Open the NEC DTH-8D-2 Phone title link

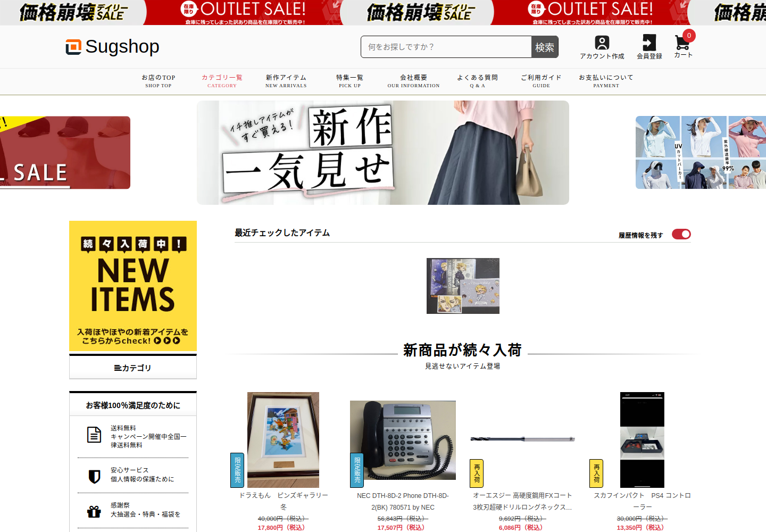403,501
